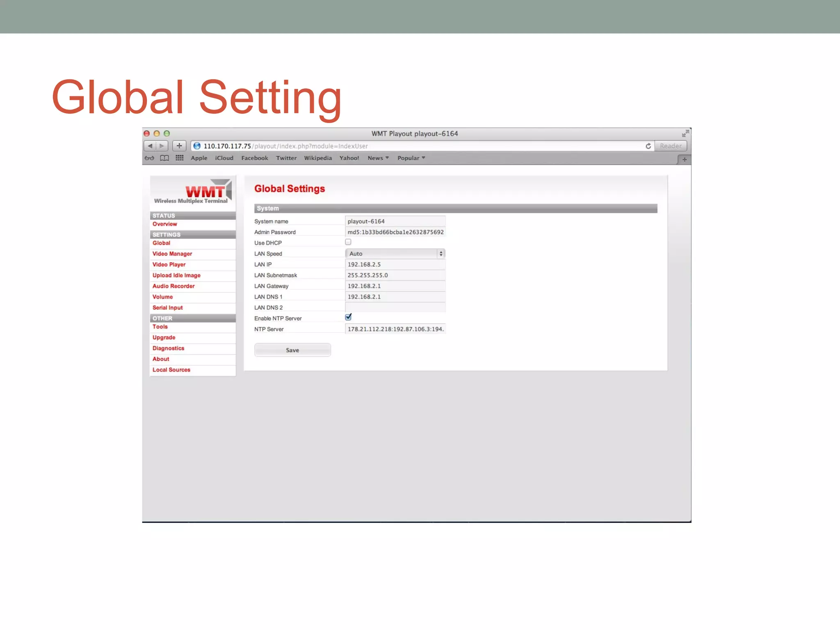
Task: Go to Video Player settings
Action: pyautogui.click(x=169, y=265)
